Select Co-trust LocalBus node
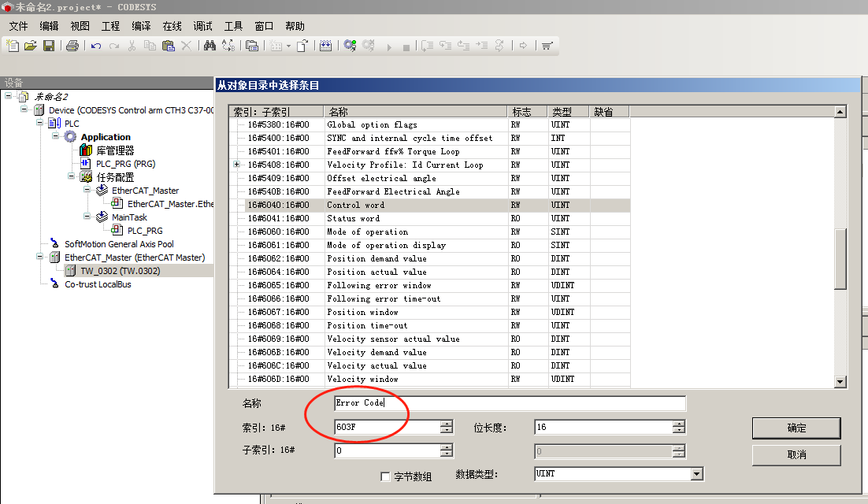The height and width of the screenshot is (504, 868). [98, 284]
